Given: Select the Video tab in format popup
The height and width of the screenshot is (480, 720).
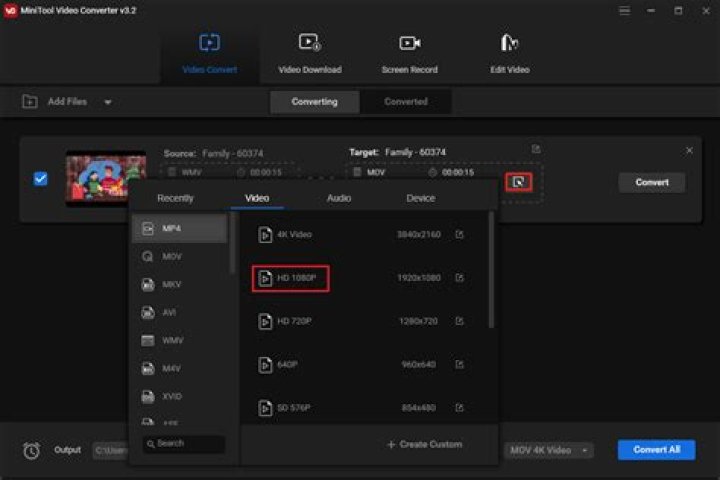Looking at the screenshot, I should [257, 198].
